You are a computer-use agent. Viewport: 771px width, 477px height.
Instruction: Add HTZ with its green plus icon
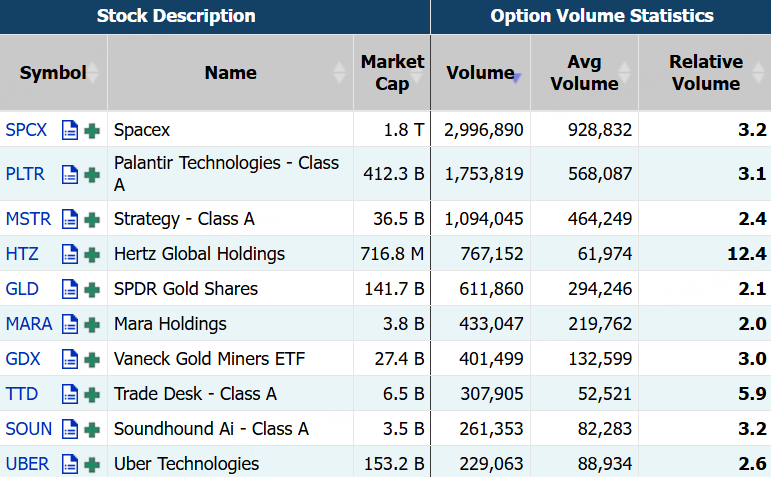click(92, 255)
